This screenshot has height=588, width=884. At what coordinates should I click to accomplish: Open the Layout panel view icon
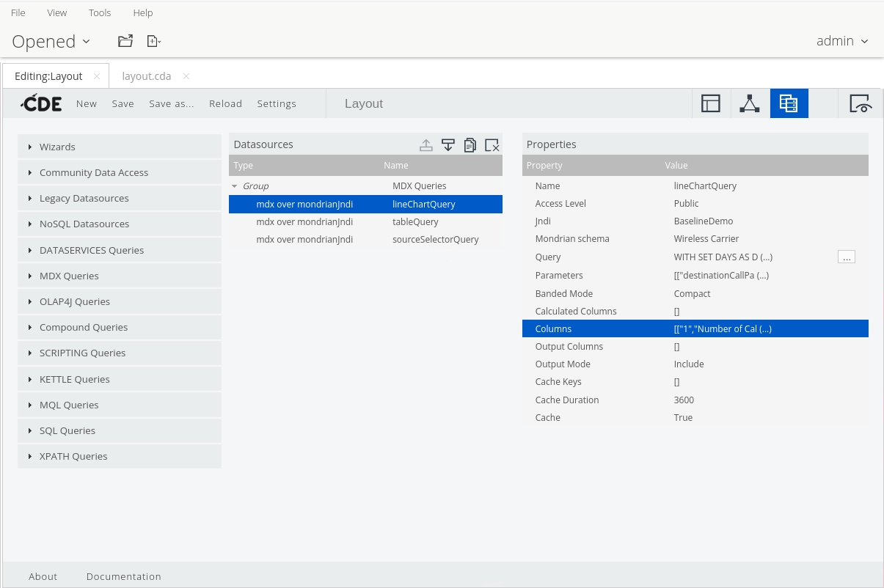[711, 103]
